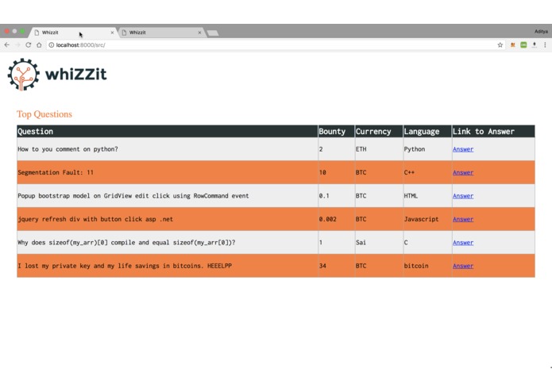Open a new browser tab

[x=213, y=33]
